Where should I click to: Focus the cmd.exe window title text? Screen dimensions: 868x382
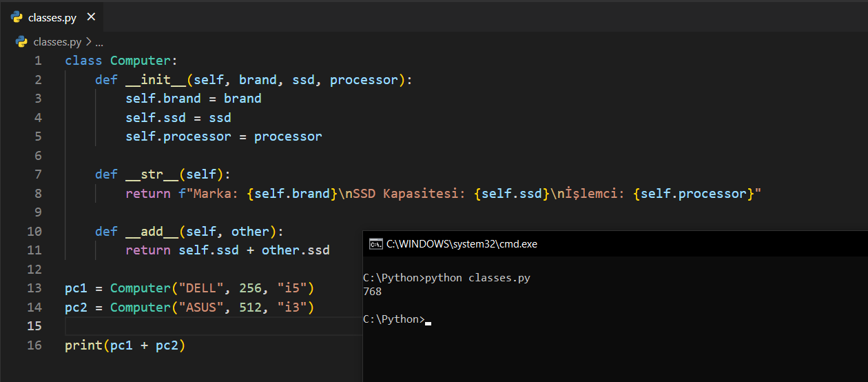pyautogui.click(x=462, y=243)
